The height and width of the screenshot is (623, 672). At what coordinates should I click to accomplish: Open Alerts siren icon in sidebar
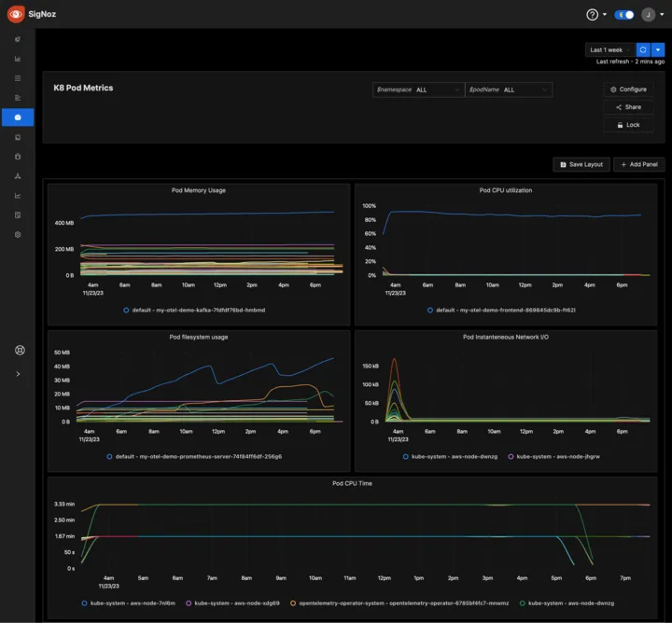coord(18,137)
